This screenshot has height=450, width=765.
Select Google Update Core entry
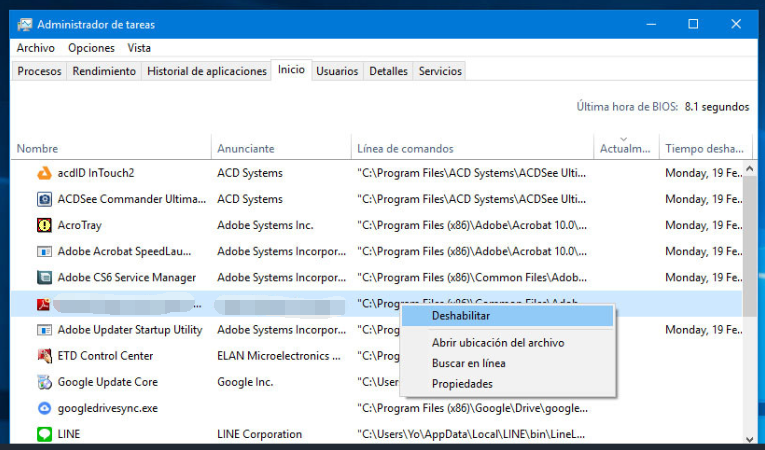(x=108, y=382)
